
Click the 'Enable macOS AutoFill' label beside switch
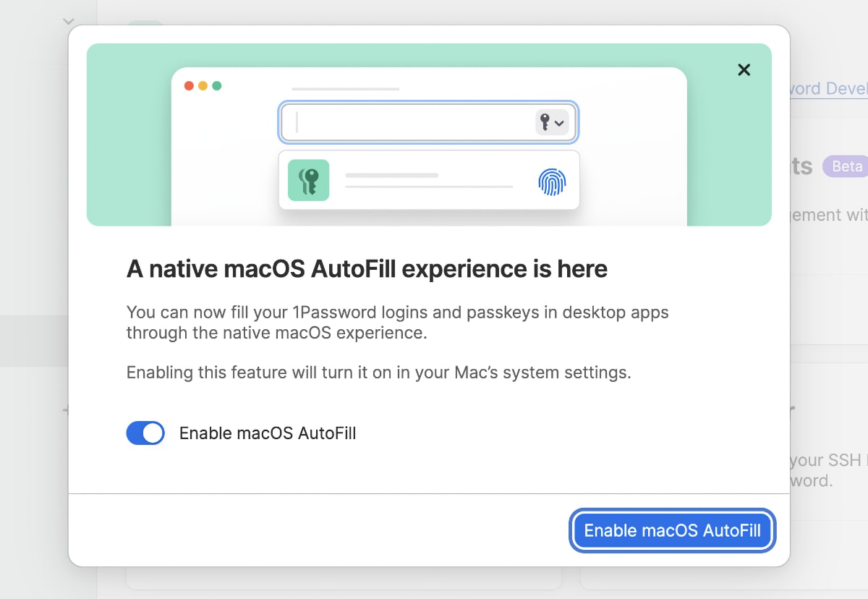(268, 433)
